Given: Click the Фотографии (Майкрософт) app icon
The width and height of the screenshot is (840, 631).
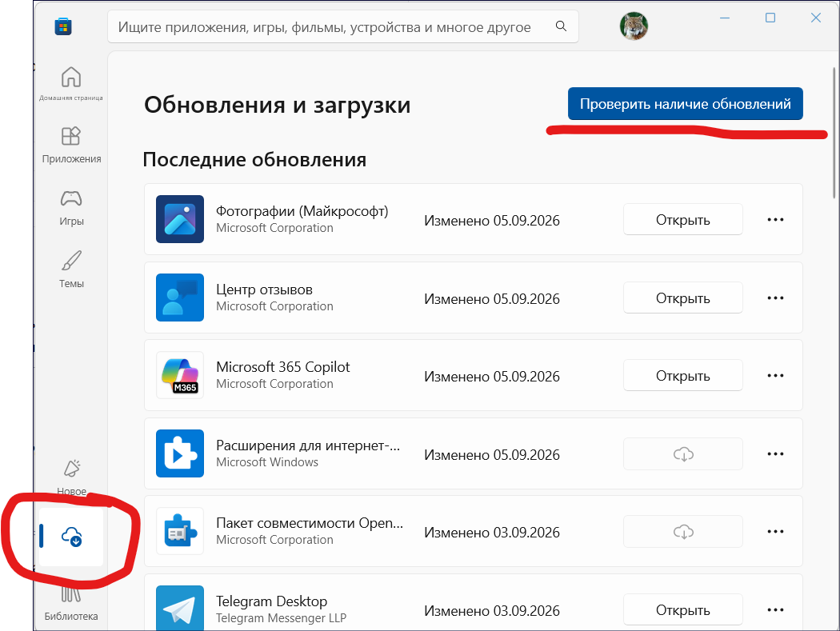Looking at the screenshot, I should point(180,219).
